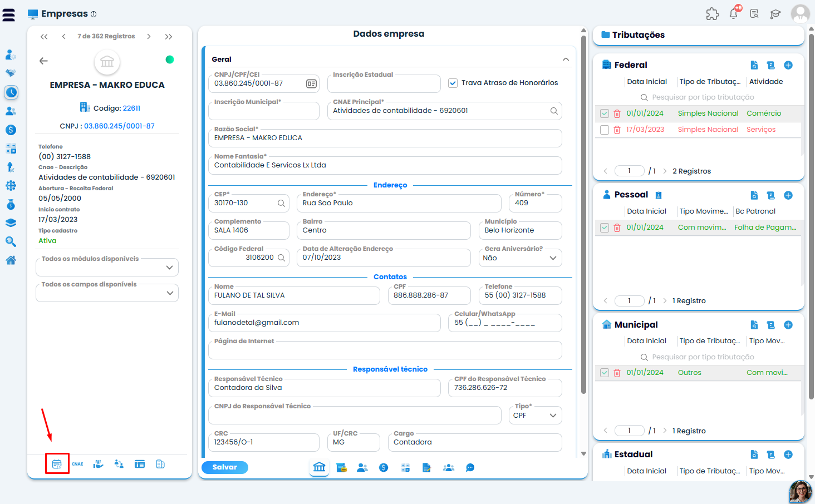
Task: Open the Gera Aniversário dropdown
Action: pos(521,258)
